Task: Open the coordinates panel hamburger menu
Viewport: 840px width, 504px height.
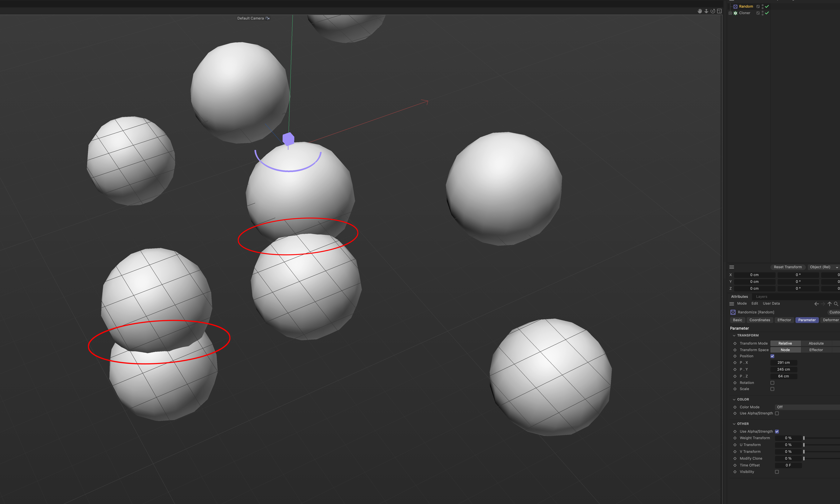Action: 732,267
